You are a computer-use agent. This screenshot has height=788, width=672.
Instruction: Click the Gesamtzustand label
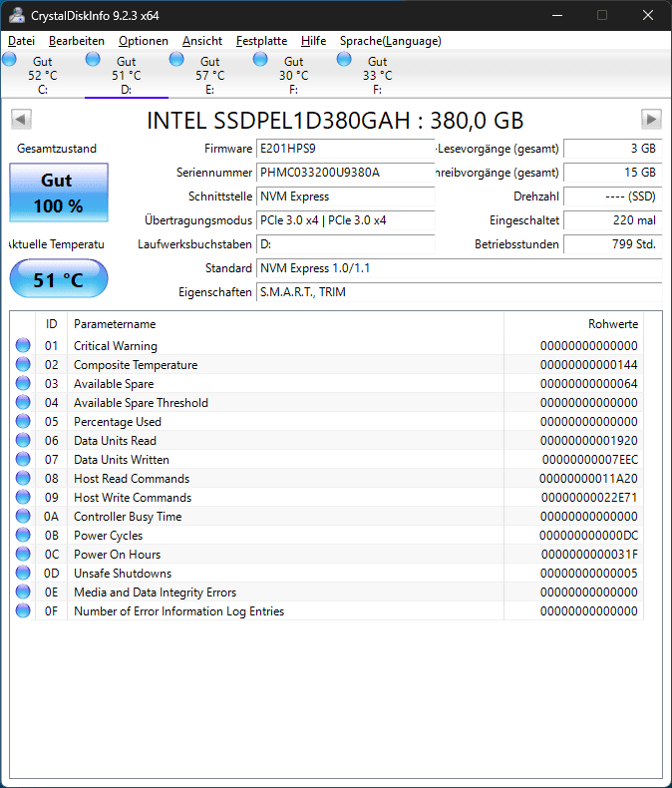coord(57,149)
